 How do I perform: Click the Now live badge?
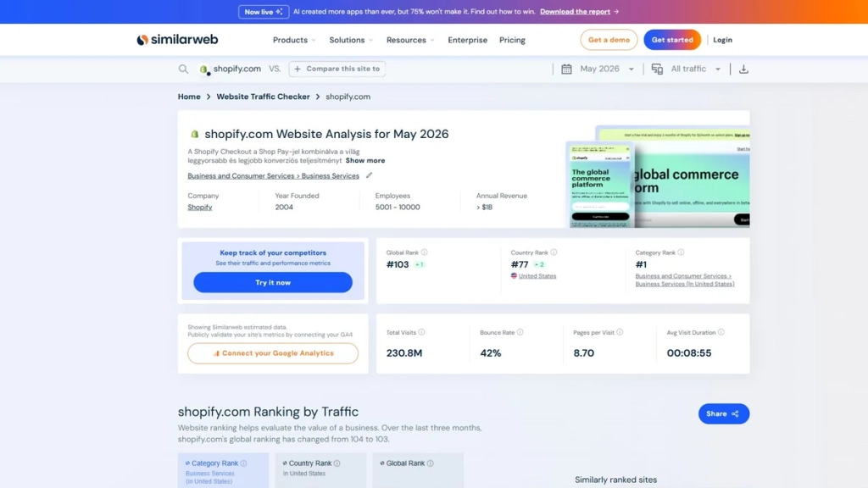click(264, 12)
